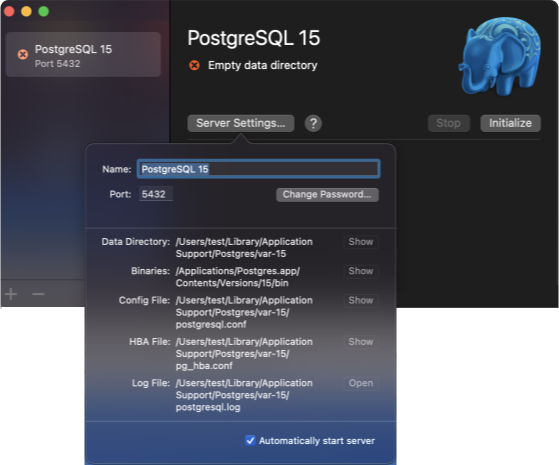Show the HBA File location
The width and height of the screenshot is (559, 465).
point(361,342)
